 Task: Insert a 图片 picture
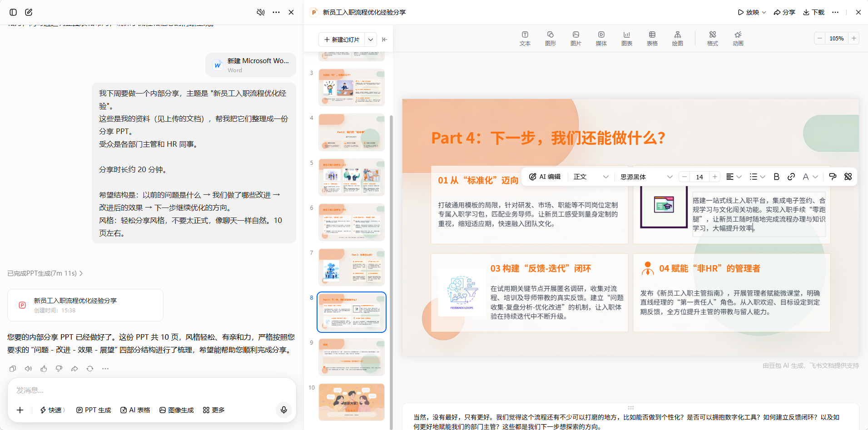575,39
